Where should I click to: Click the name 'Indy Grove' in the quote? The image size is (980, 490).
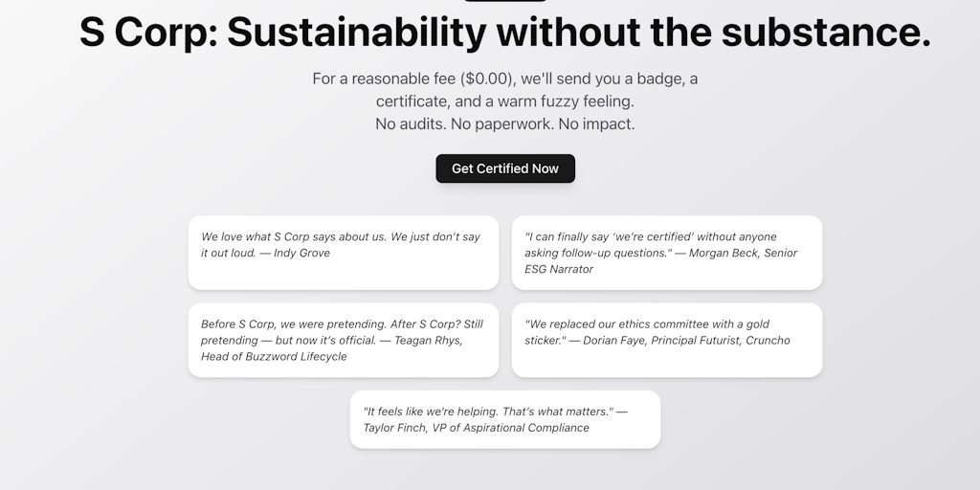pos(301,253)
